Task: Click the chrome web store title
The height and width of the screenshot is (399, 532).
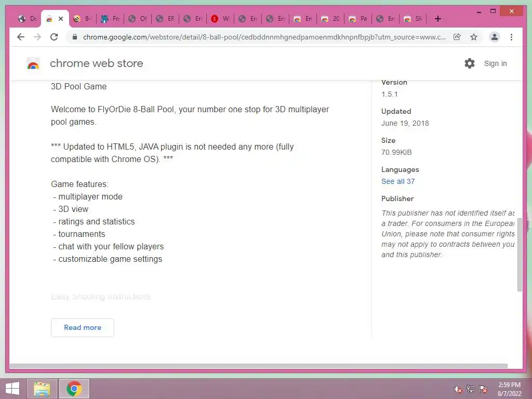Action: (96, 63)
